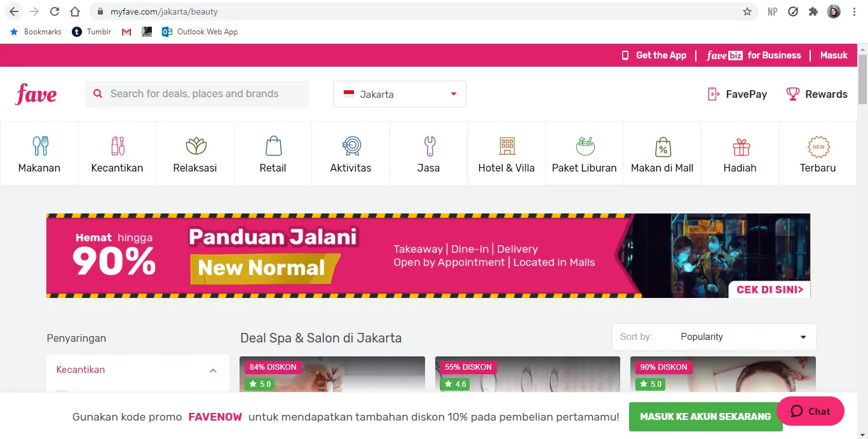The height and width of the screenshot is (439, 868).
Task: Open the Sort by Popularity dropdown
Action: [x=714, y=337]
